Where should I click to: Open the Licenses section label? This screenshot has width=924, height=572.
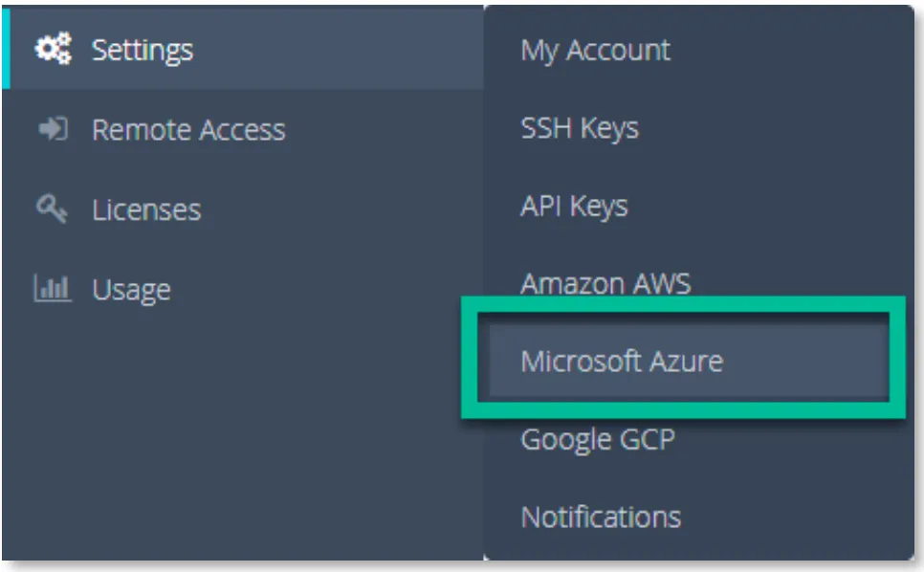pos(146,209)
